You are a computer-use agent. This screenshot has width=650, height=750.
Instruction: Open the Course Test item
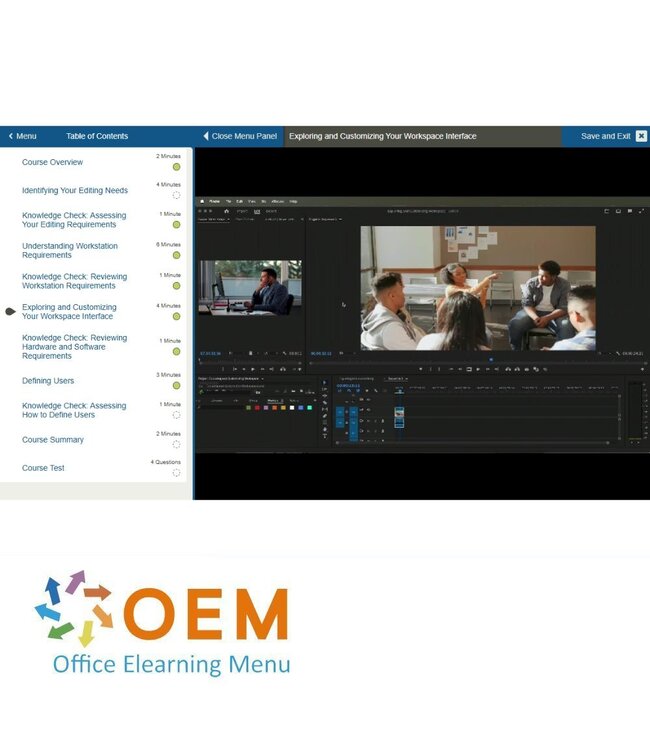[43, 468]
